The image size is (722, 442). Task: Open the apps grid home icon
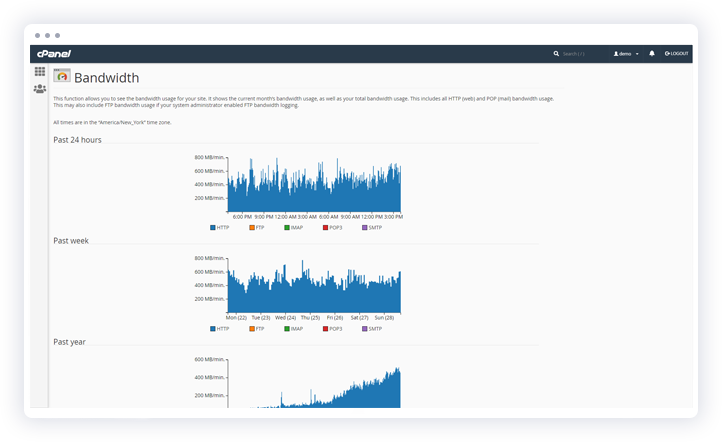pyautogui.click(x=40, y=72)
